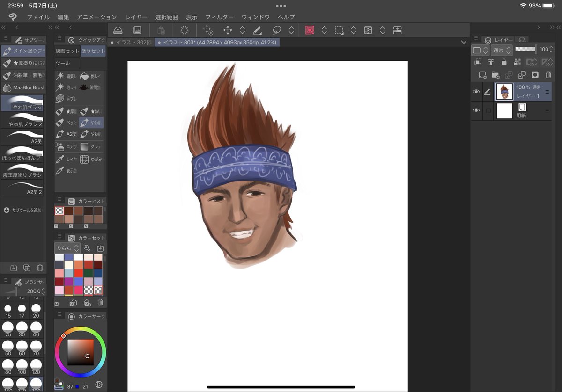Hide レイヤー 1 using its eye icon
Image resolution: width=562 pixels, height=392 pixels.
[476, 92]
